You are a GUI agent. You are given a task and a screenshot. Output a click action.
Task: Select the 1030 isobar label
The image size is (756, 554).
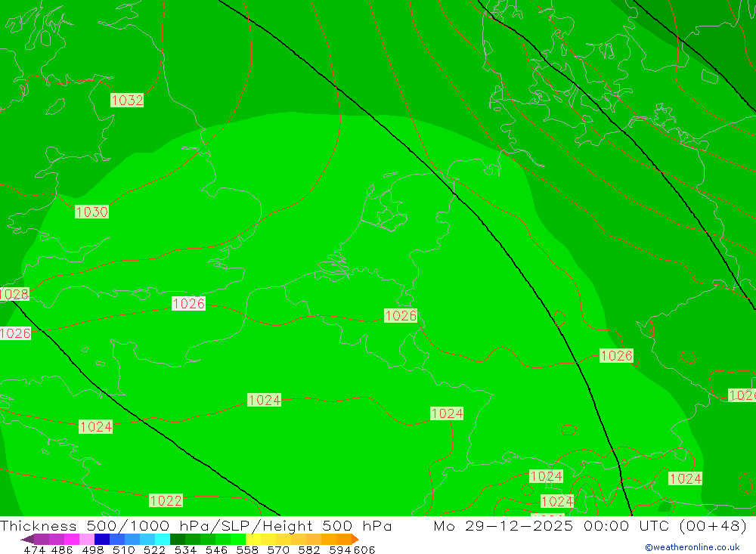(91, 212)
